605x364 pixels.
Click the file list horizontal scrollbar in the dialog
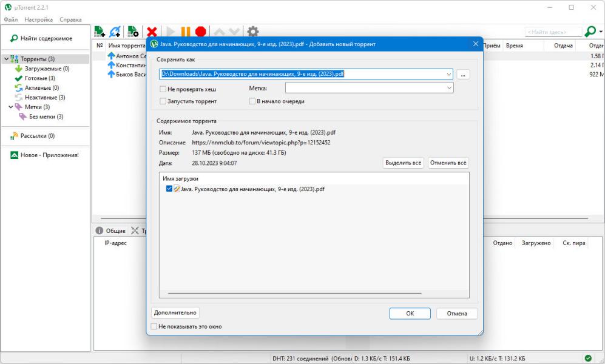(295, 294)
